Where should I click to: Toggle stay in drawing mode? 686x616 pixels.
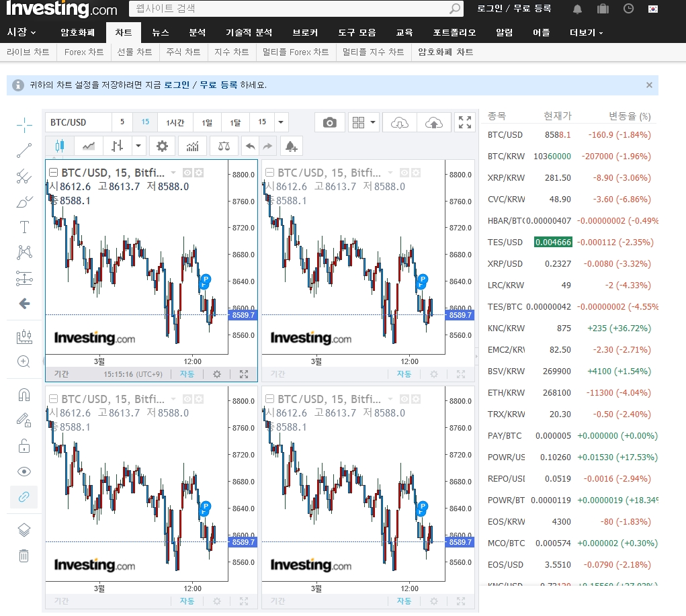tap(24, 421)
